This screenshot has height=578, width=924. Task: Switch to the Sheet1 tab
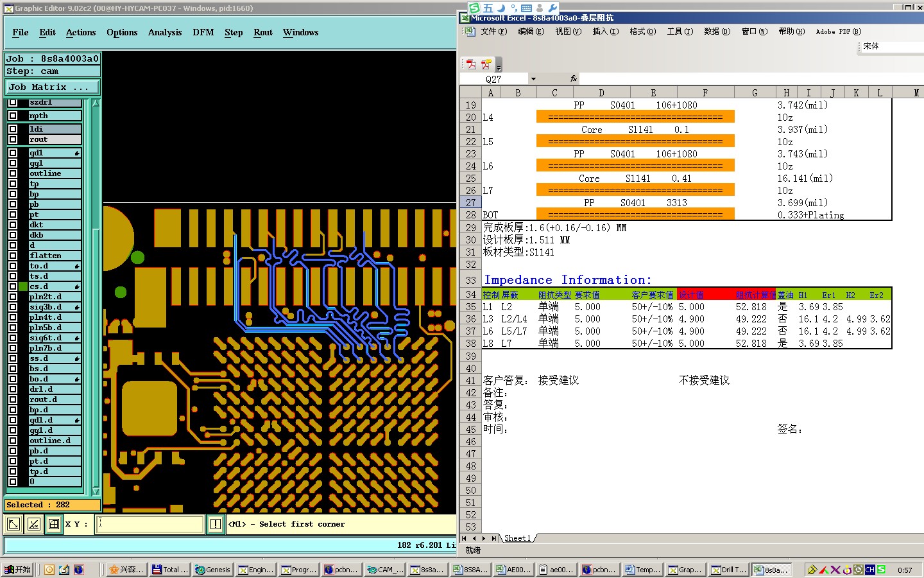tap(517, 538)
